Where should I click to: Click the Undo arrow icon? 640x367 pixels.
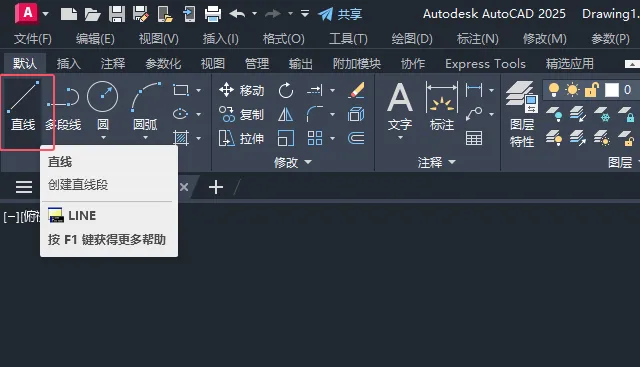pos(237,14)
